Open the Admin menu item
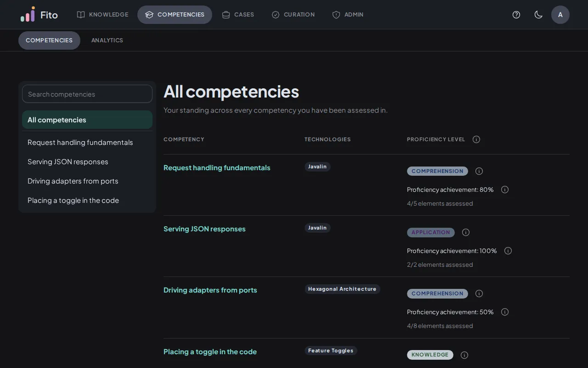The width and height of the screenshot is (588, 368). click(348, 15)
